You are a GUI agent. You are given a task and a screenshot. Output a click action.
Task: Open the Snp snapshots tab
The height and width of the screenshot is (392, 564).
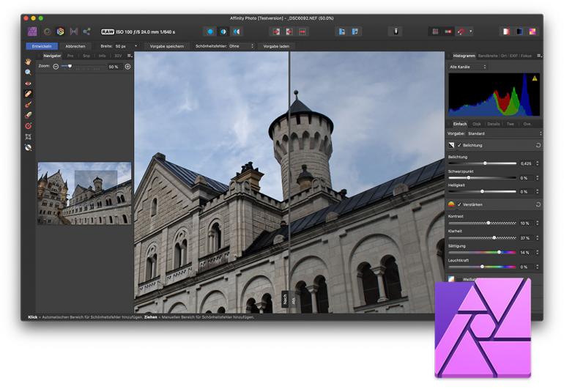point(86,56)
